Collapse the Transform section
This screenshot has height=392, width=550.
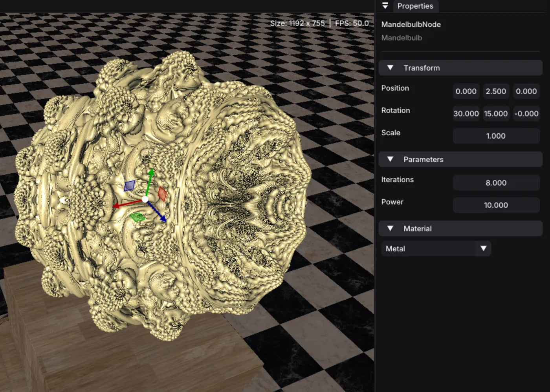pyautogui.click(x=390, y=67)
